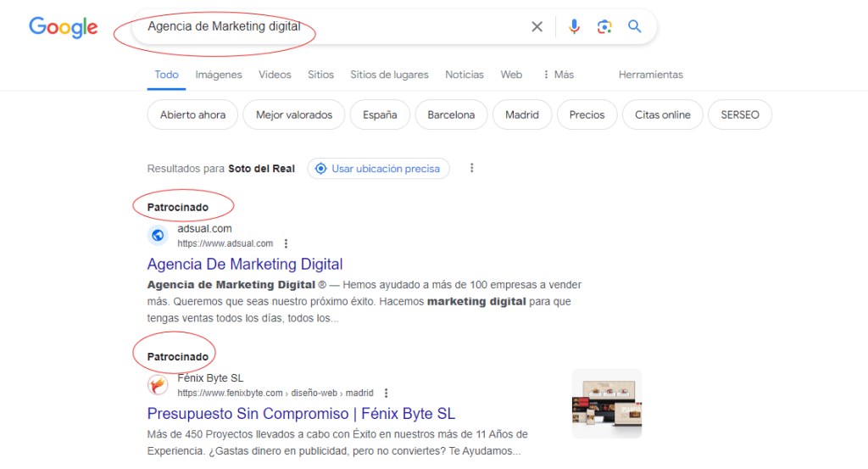The image size is (868, 469).
Task: Open Presupuesto Sin Compromiso | Fénix Byte SL link
Action: tap(301, 414)
